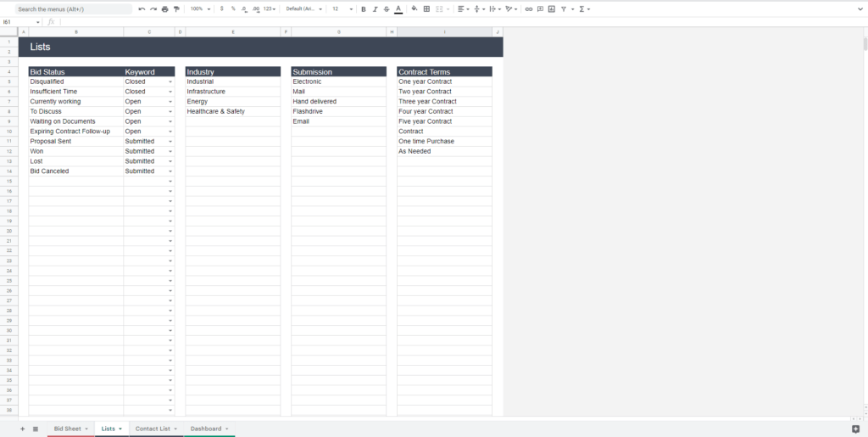868x437 pixels.
Task: Open the Keyword dropdown for Bid Canceled
Action: [x=170, y=171]
